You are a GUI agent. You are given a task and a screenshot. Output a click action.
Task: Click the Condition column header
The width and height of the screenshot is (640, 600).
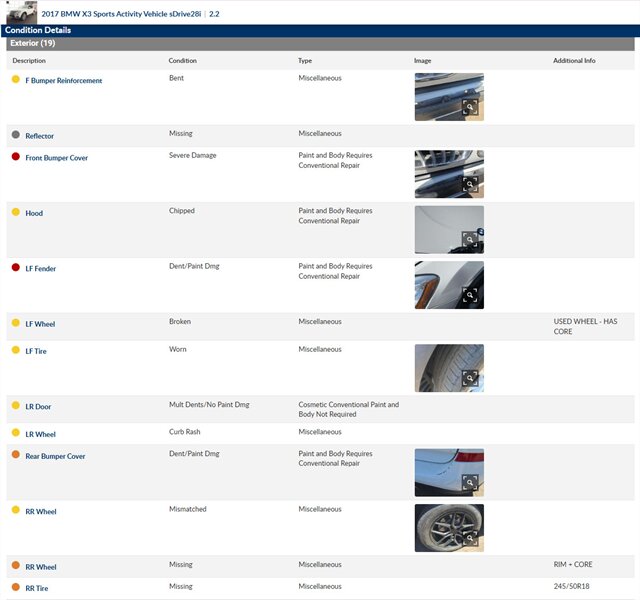point(182,61)
